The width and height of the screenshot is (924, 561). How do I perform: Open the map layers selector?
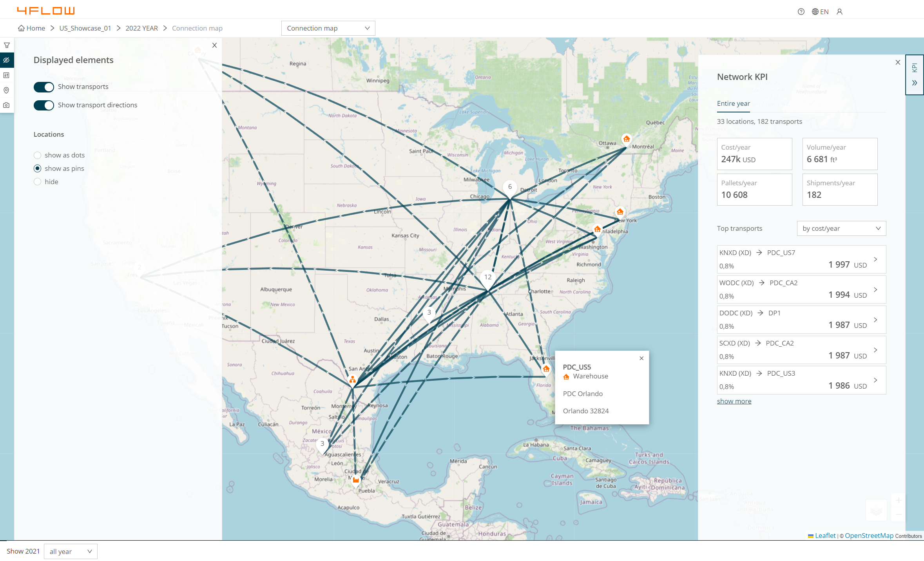[x=877, y=510]
